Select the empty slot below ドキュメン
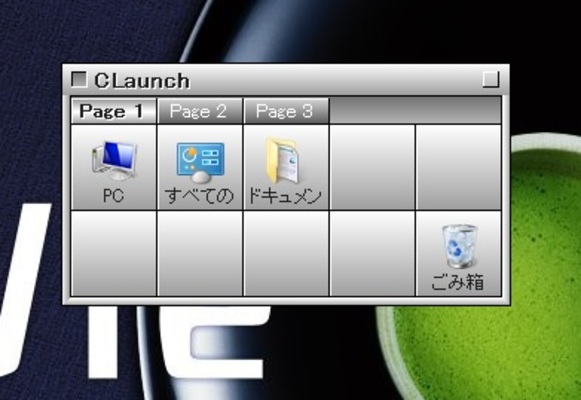 [286, 254]
